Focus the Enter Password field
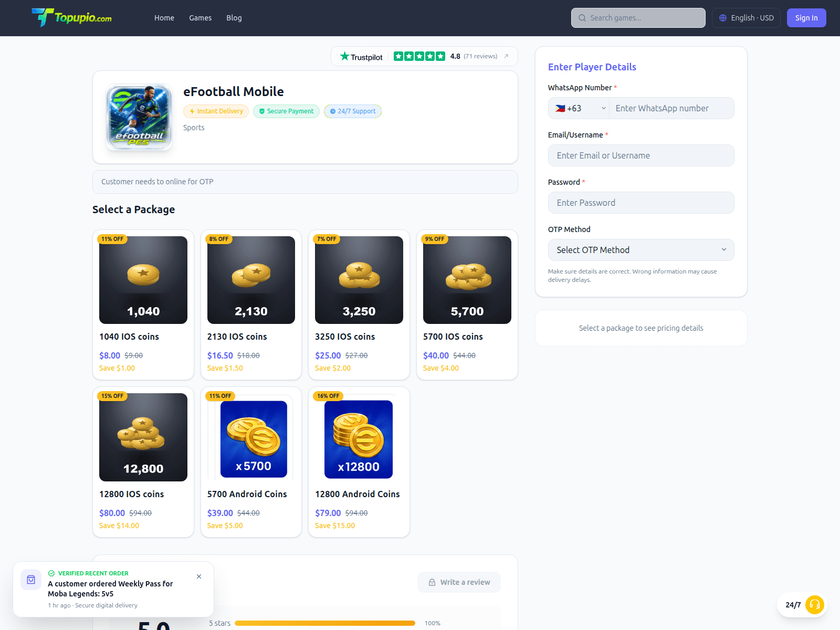The height and width of the screenshot is (630, 840). pyautogui.click(x=641, y=203)
